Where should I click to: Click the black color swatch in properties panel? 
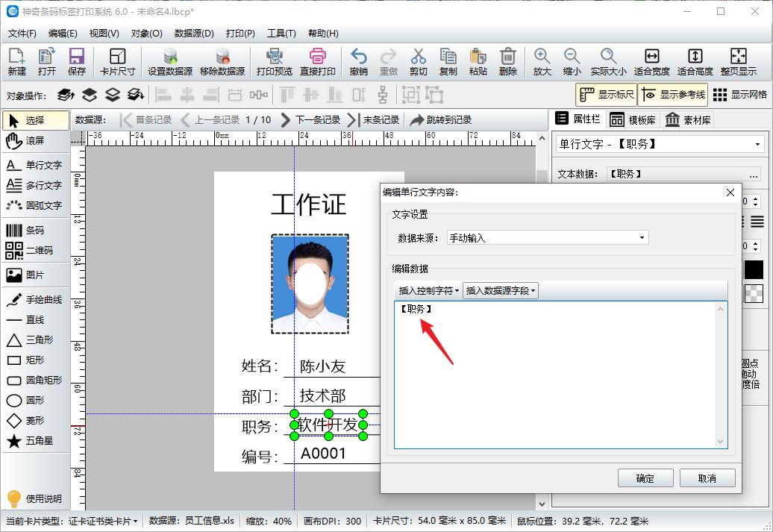tap(754, 270)
